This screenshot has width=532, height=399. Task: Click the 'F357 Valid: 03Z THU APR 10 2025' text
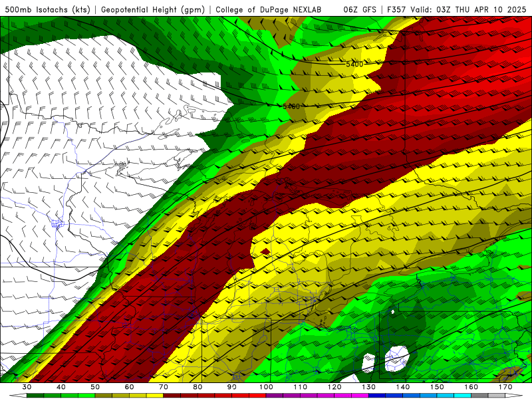click(x=456, y=9)
